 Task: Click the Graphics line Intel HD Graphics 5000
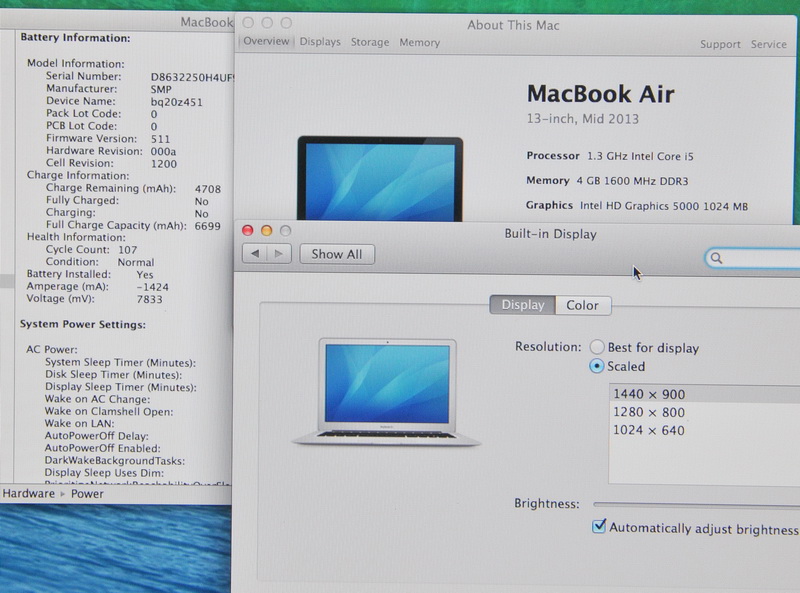point(637,206)
